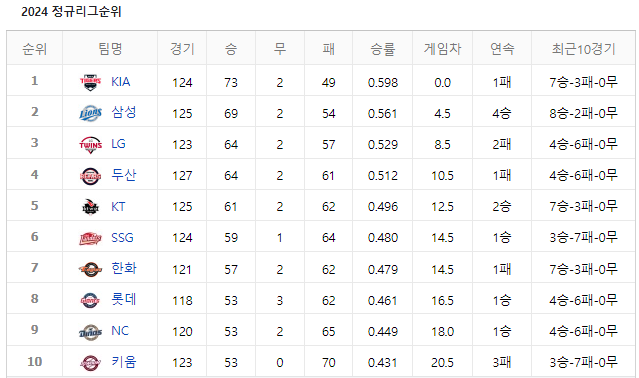Open the NC team link

click(120, 331)
